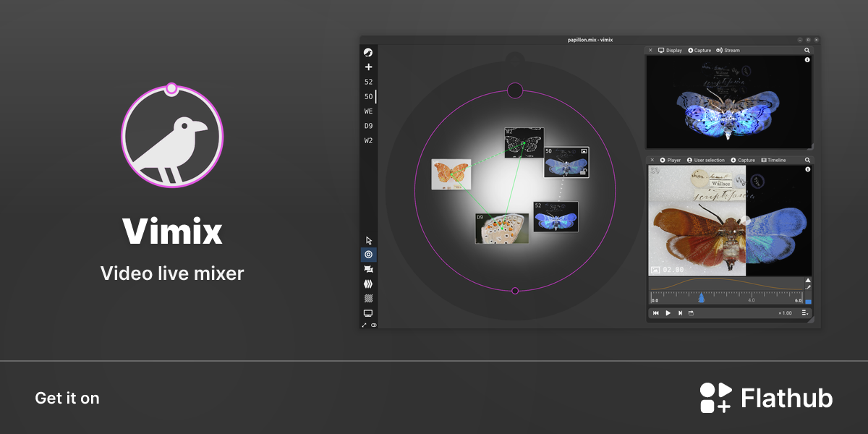This screenshot has width=868, height=434.
Task: Open the Layers view icon
Action: [x=368, y=284]
